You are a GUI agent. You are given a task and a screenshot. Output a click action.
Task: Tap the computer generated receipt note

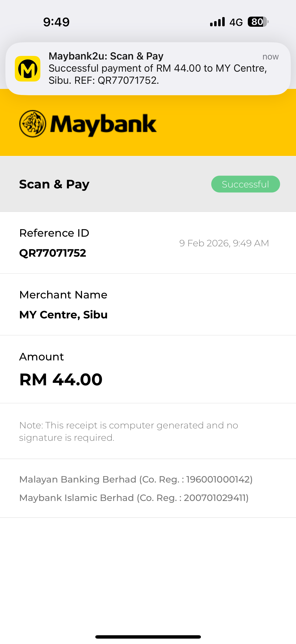coord(128,431)
